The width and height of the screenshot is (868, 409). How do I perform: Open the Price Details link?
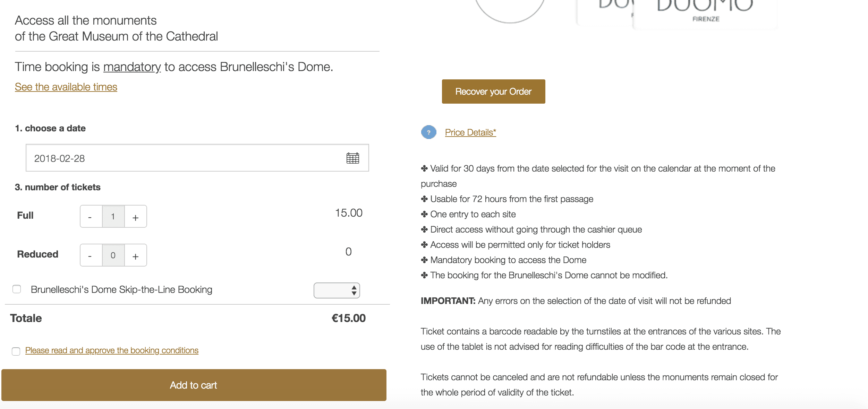(x=470, y=132)
